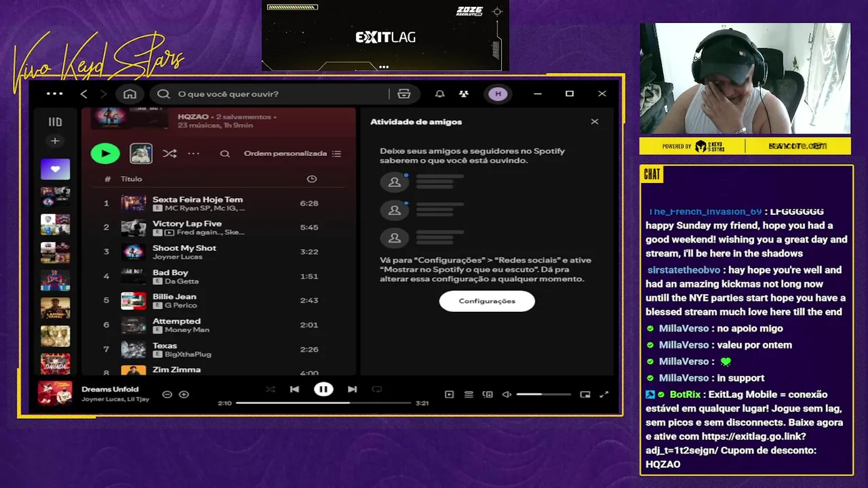
Task: Open artist link "BigXthaPlug"
Action: click(188, 354)
